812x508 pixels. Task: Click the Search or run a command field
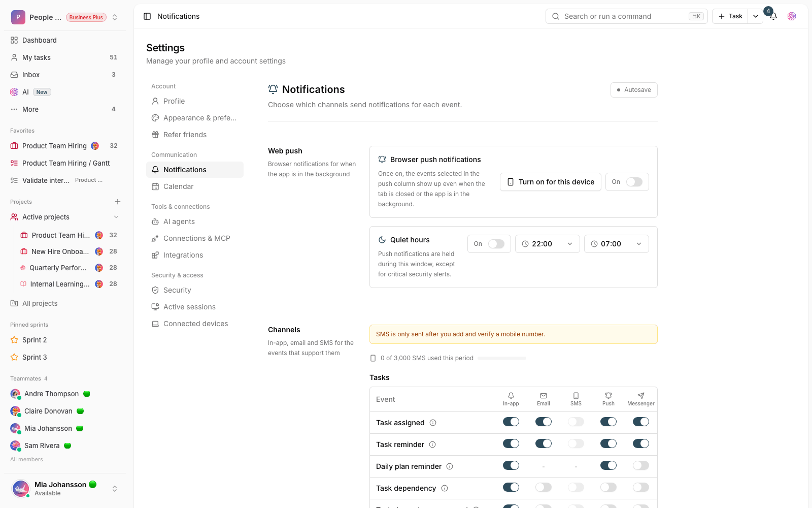tap(627, 16)
